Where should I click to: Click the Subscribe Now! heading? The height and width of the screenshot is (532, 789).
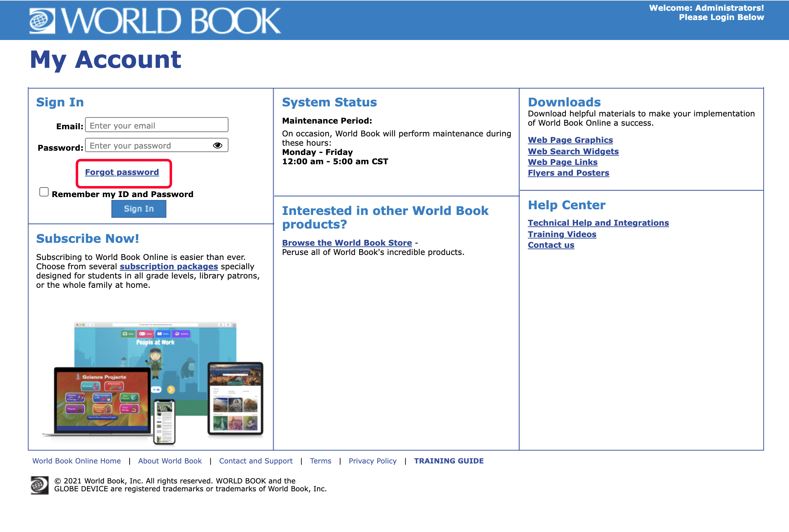click(x=88, y=239)
